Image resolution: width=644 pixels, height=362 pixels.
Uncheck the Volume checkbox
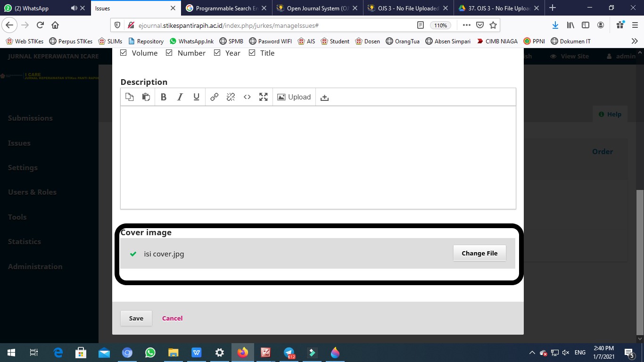[x=124, y=53]
